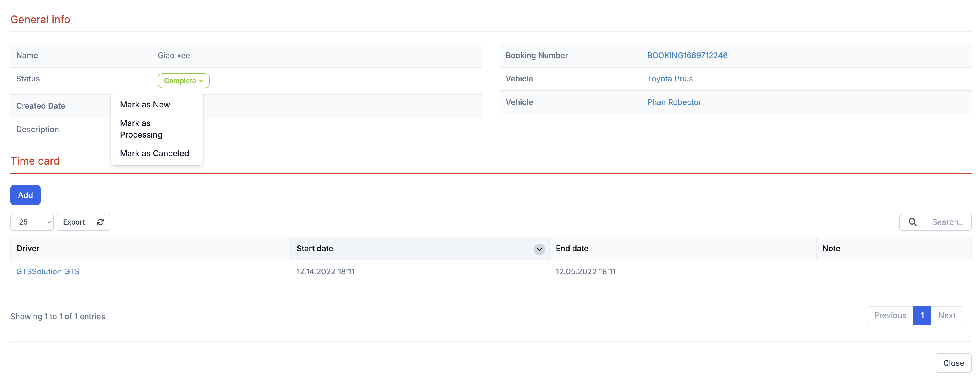This screenshot has height=383, width=980.
Task: Focus the Search input field
Action: (x=948, y=222)
